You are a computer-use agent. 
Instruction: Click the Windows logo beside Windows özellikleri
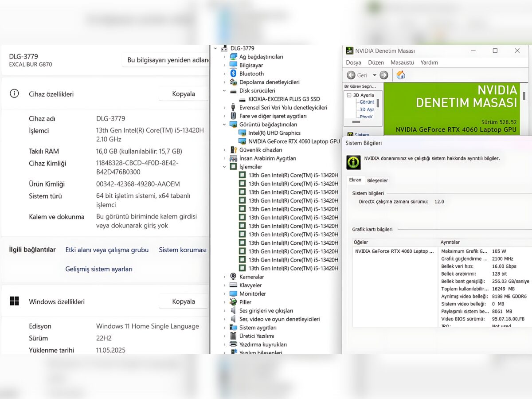pos(14,301)
